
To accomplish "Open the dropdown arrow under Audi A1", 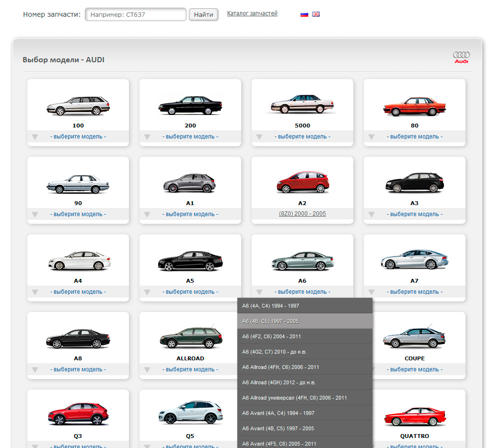I will tap(147, 214).
